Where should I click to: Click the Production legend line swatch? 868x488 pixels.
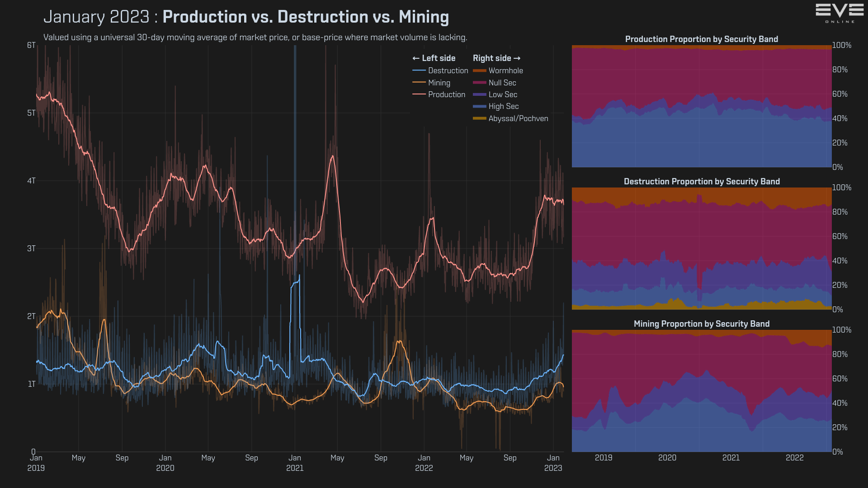419,94
